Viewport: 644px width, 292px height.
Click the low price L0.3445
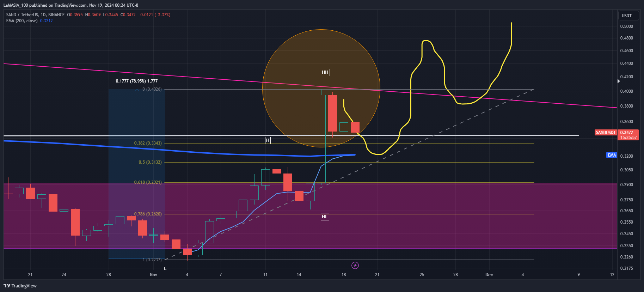[x=111, y=15]
